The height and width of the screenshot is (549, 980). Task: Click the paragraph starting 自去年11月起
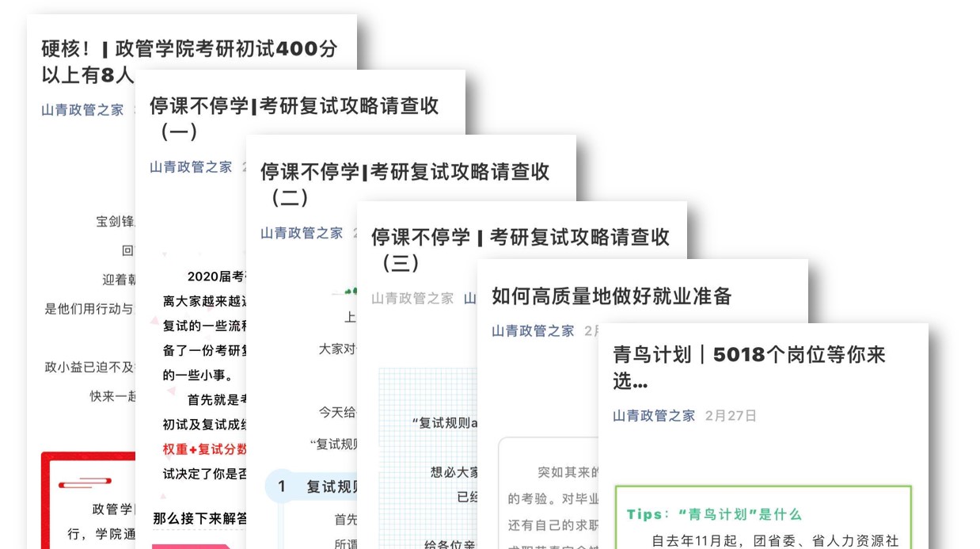point(774,541)
